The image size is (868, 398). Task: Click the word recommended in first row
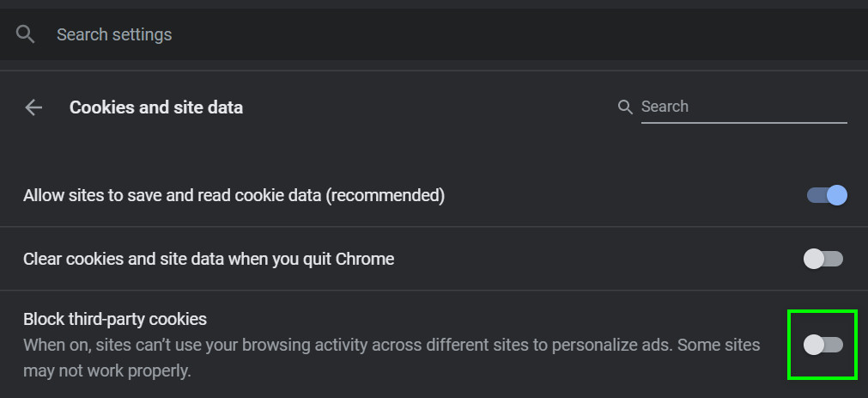[x=384, y=195]
